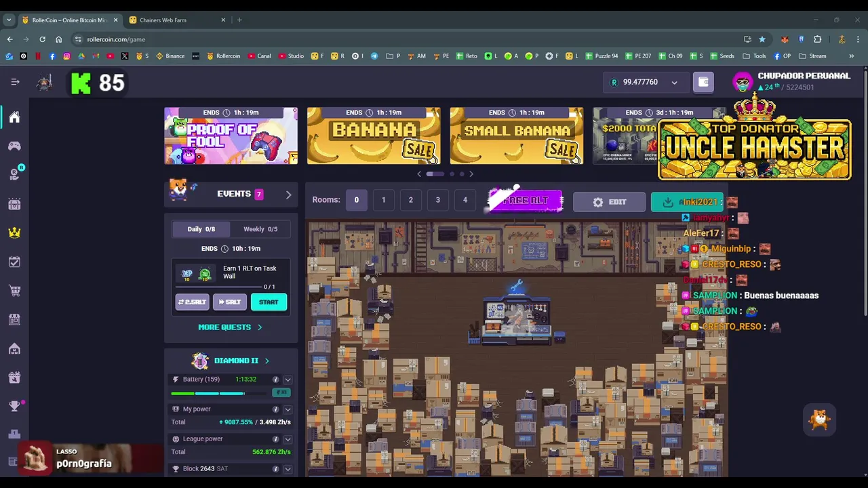Select Room 2

[410, 200]
